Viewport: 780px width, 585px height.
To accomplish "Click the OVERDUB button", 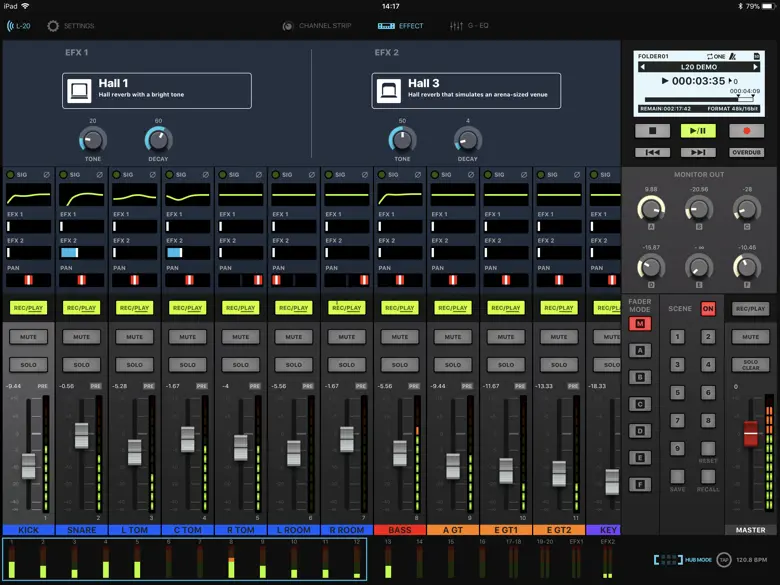I will click(x=746, y=152).
